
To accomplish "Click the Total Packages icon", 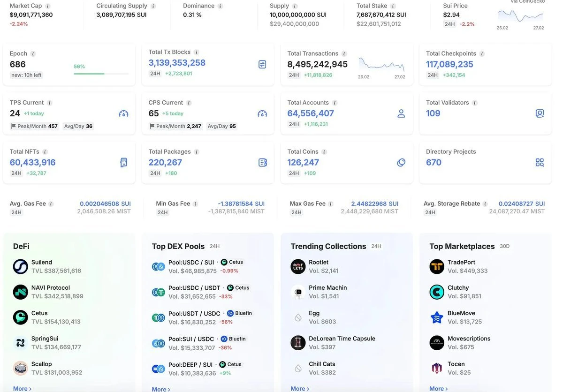I will pyautogui.click(x=263, y=163).
